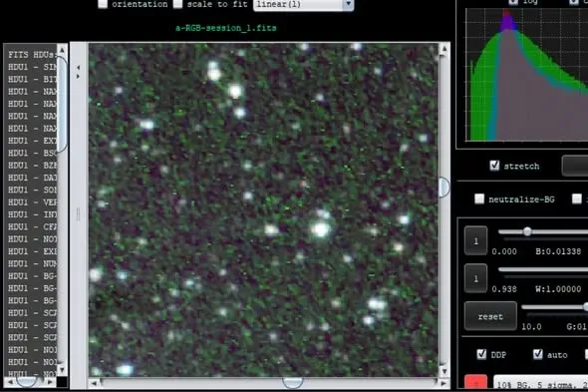Collapse the FITS header panel with the left split arrow

point(78,68)
